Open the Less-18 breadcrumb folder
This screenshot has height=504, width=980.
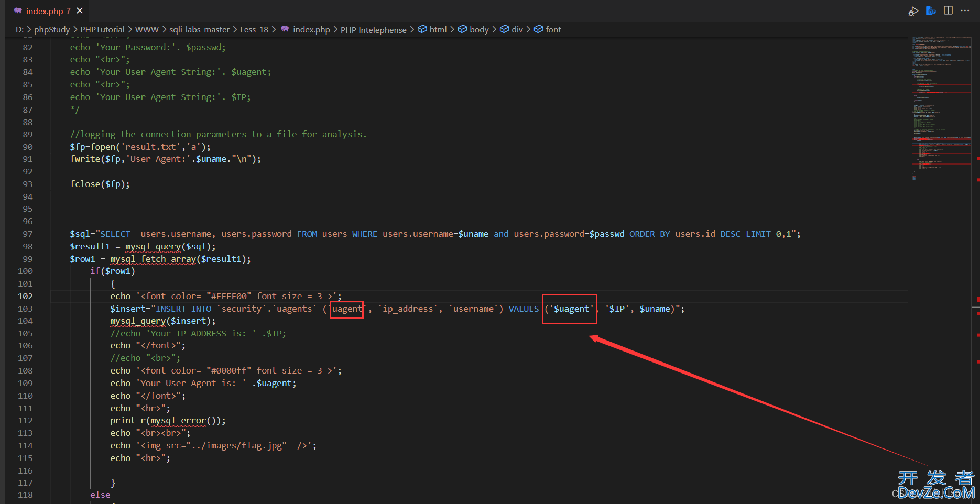point(254,30)
